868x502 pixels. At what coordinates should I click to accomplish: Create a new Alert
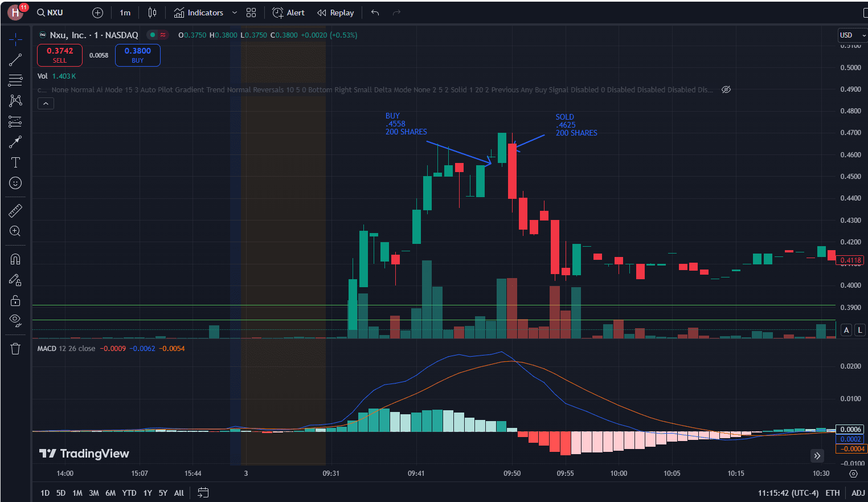click(x=288, y=12)
